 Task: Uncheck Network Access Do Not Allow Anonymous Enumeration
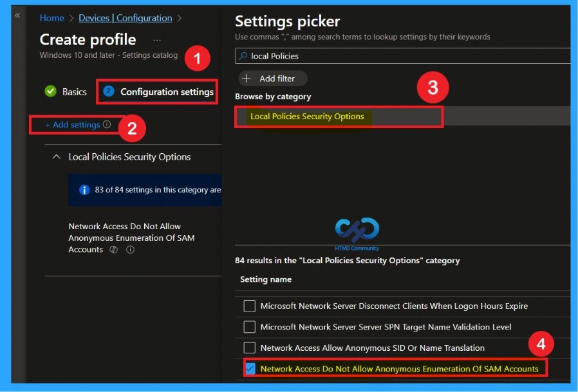point(250,369)
